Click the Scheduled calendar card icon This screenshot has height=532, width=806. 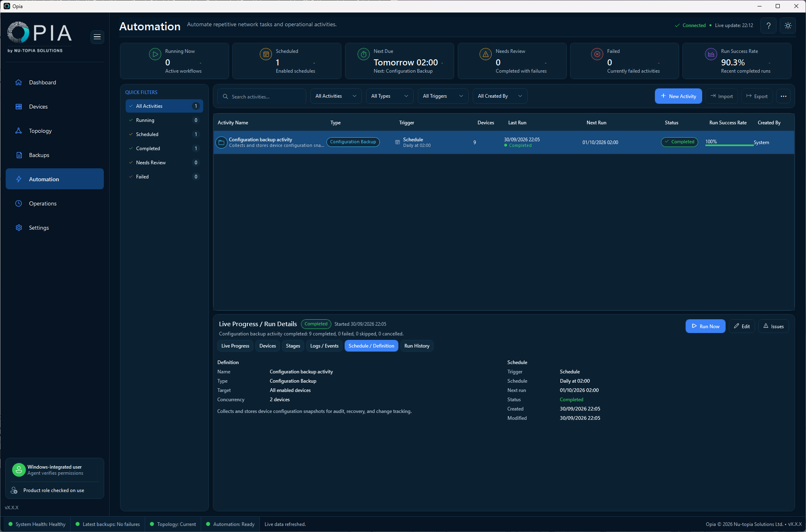click(266, 54)
